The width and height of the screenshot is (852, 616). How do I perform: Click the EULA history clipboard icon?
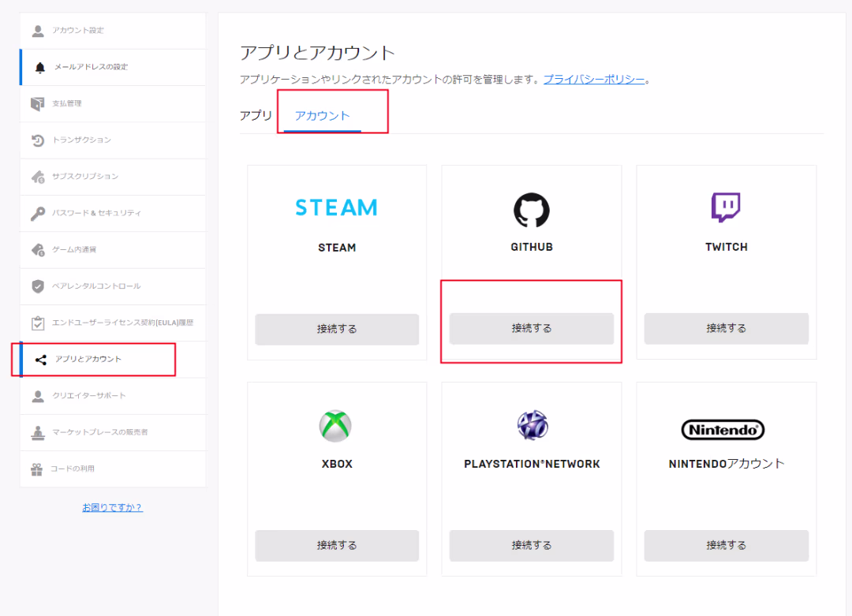click(38, 323)
